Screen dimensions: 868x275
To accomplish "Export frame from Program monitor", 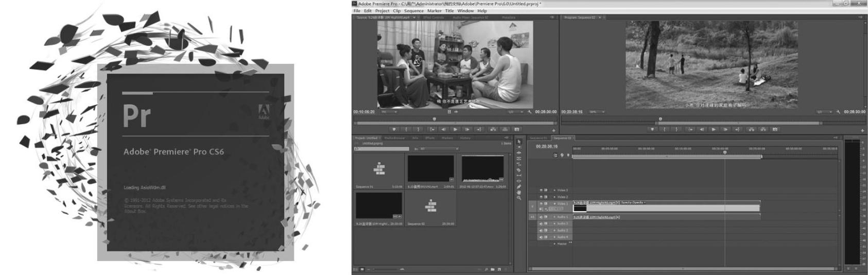I will click(775, 130).
